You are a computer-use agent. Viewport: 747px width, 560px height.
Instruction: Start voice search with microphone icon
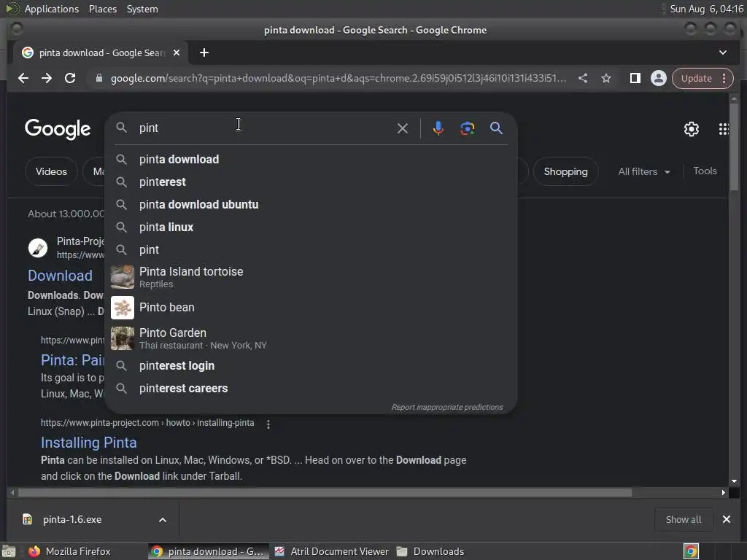pyautogui.click(x=438, y=128)
